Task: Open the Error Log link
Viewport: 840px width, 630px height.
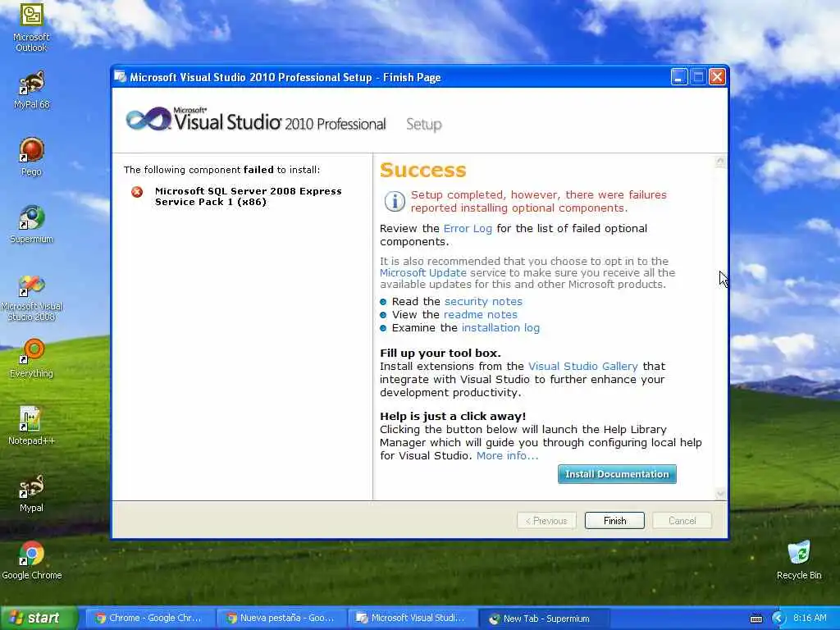Action: 468,229
